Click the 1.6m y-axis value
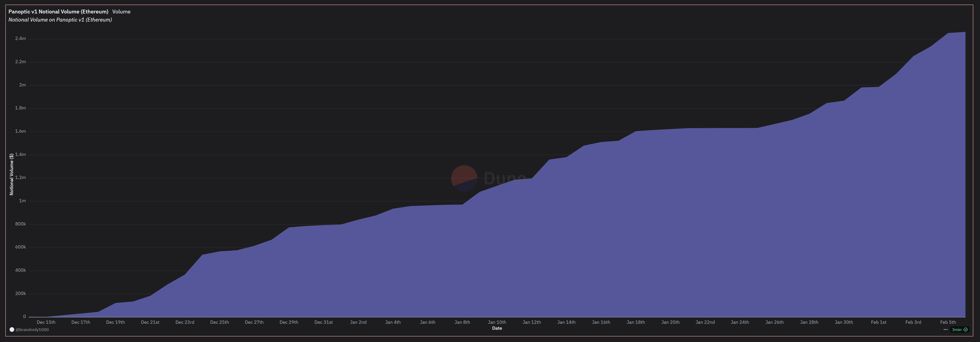Viewport: 980px width, 342px height. (x=21, y=131)
